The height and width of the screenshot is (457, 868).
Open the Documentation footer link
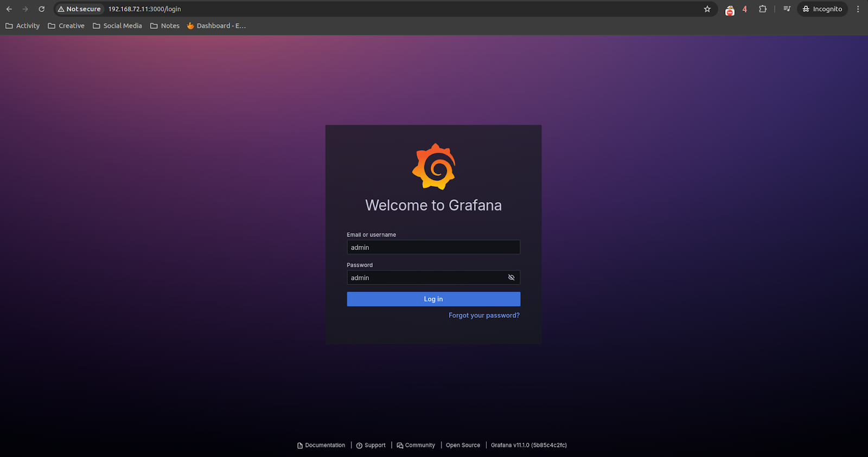[x=321, y=446]
